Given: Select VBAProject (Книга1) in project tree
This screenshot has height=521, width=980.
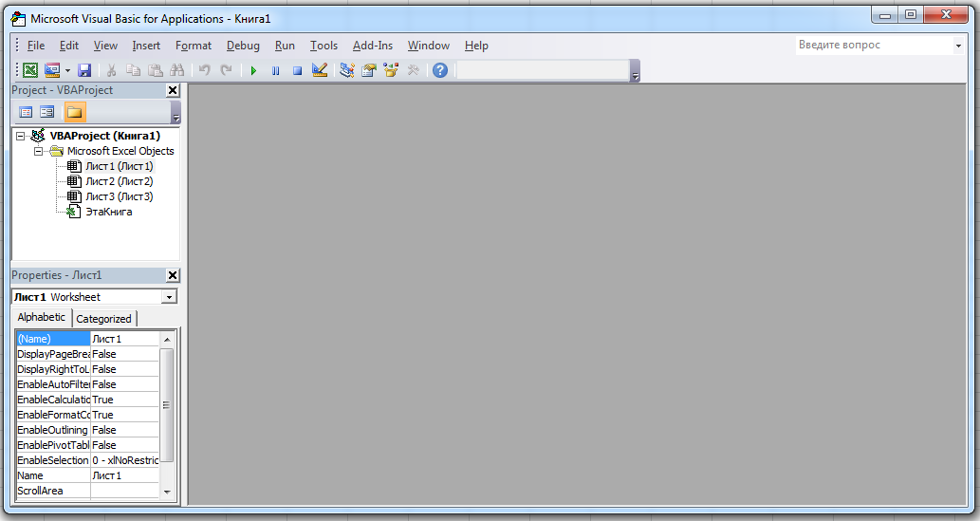Looking at the screenshot, I should [x=104, y=136].
